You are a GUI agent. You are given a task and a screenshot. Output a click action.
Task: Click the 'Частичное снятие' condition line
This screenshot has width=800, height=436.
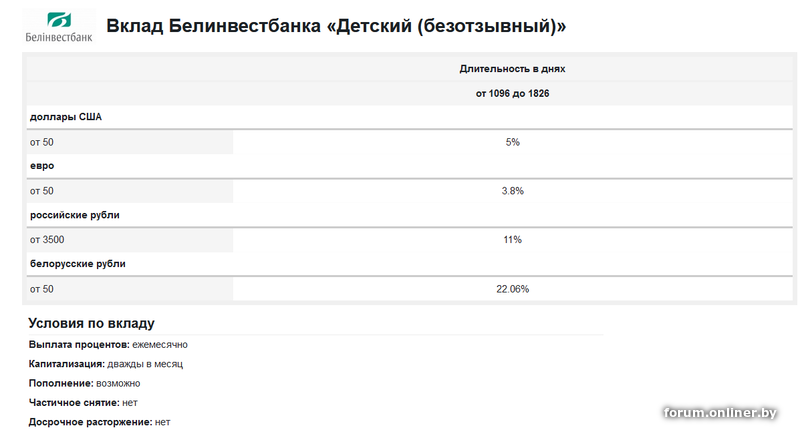point(82,403)
